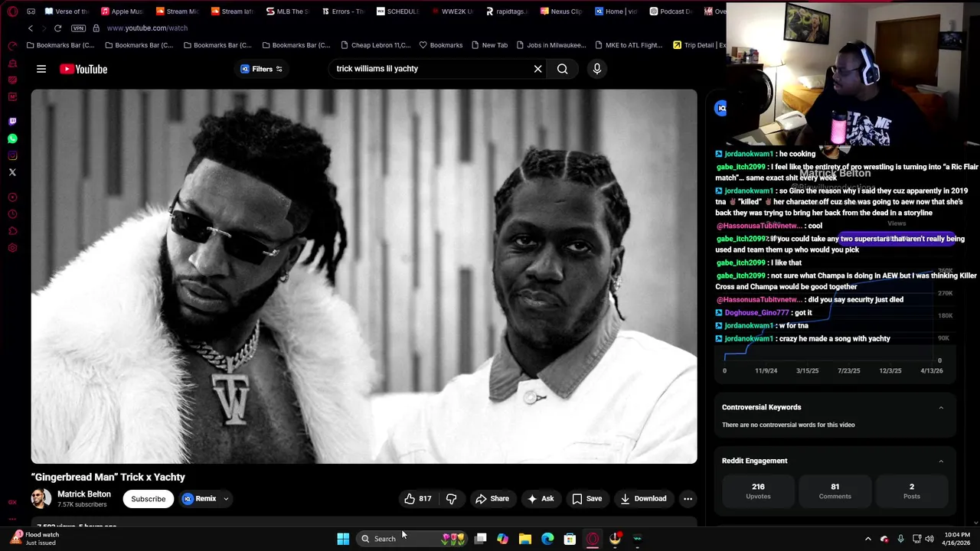Open the Opera menu logo button
Screen dimensions: 980x551
(12, 11)
